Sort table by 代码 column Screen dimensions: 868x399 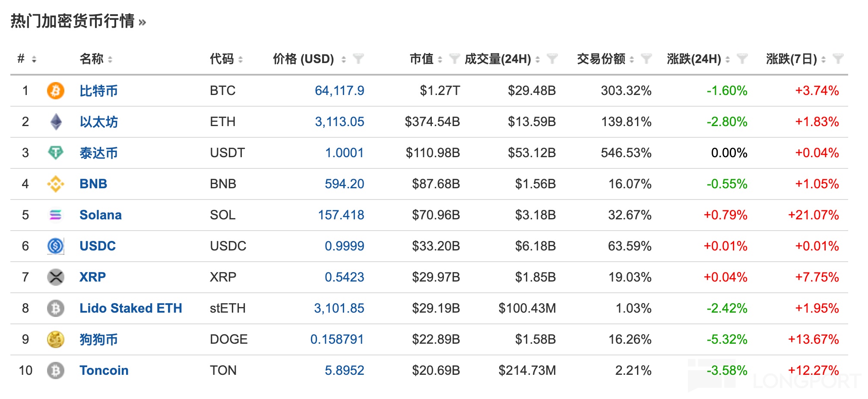[241, 60]
